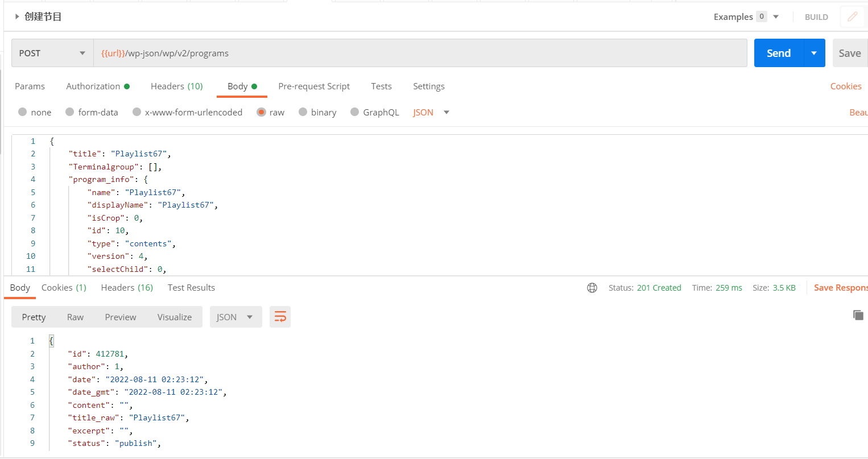Screen dimensions: 868x459
Task: Open the response format JSON dropdown
Action: [x=235, y=317]
